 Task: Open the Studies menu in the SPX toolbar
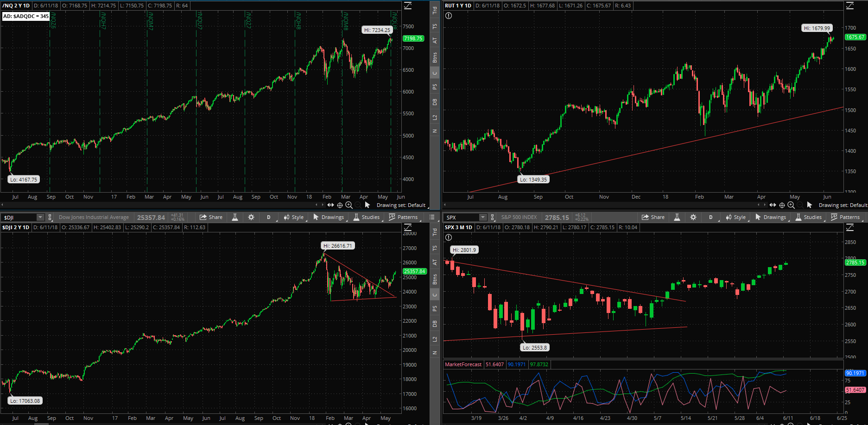click(x=809, y=217)
